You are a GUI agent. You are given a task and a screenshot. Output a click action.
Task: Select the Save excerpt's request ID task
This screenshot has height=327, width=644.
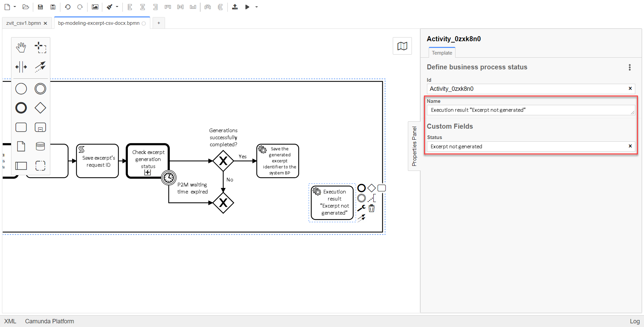click(98, 161)
